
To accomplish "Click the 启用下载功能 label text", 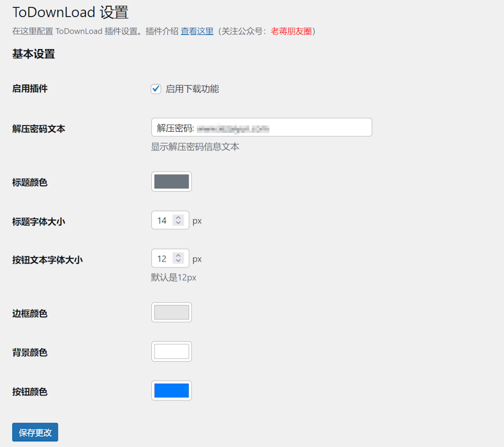I will tap(192, 89).
